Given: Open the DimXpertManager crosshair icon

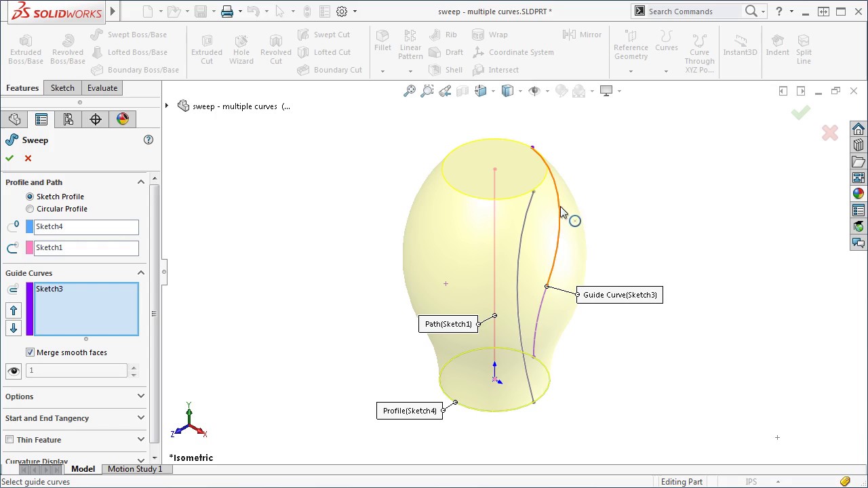Looking at the screenshot, I should (96, 119).
